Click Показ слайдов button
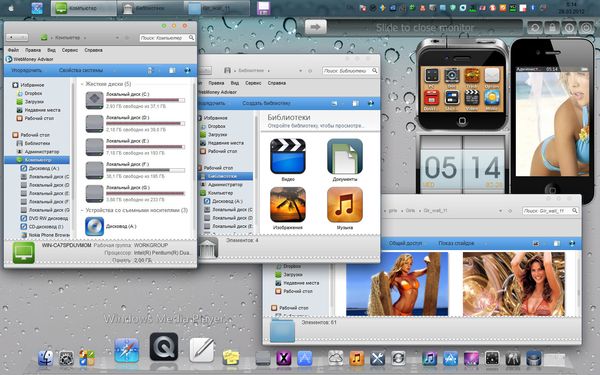The height and width of the screenshot is (375, 600). (x=456, y=243)
